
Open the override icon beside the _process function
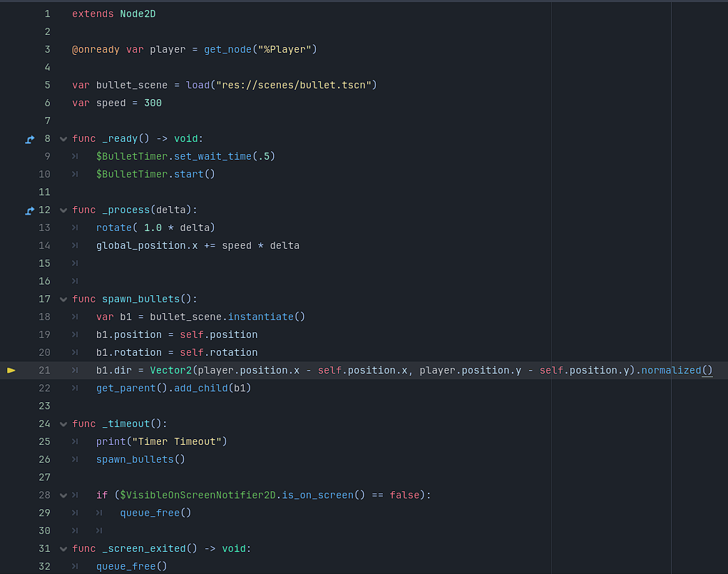coord(30,210)
